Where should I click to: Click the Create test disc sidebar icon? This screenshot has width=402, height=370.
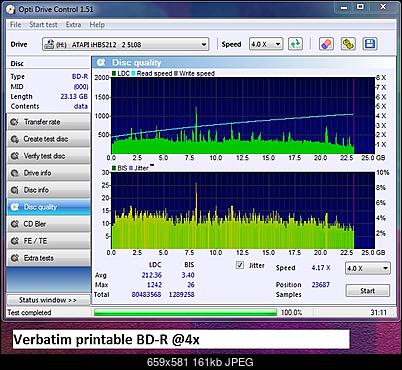(x=14, y=139)
